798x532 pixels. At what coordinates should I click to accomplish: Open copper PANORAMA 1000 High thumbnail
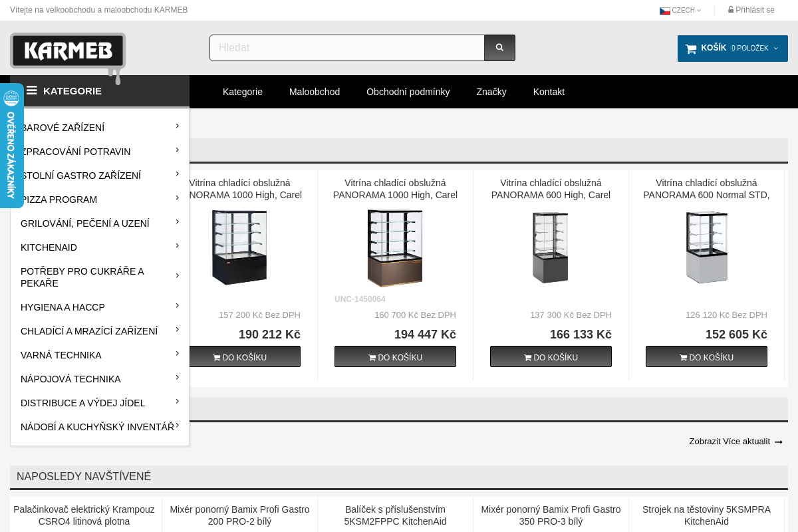pos(395,248)
